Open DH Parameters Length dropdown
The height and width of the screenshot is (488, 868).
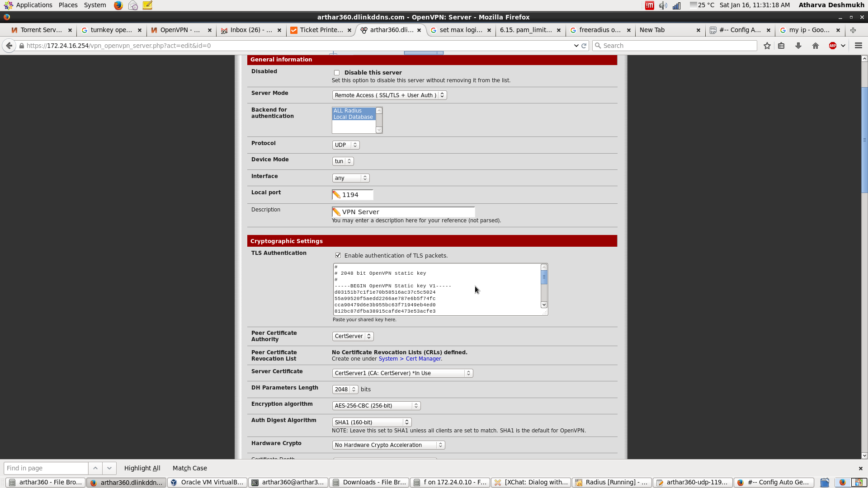pos(345,389)
